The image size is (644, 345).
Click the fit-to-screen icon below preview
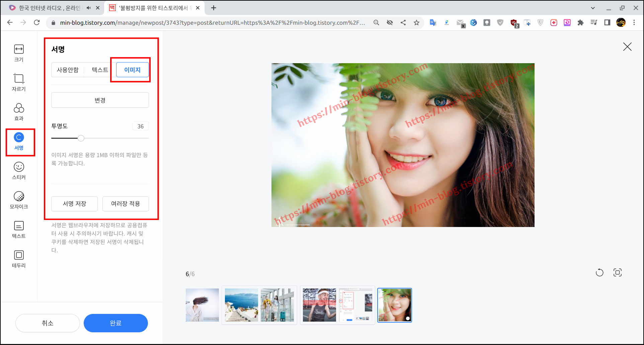click(x=618, y=273)
